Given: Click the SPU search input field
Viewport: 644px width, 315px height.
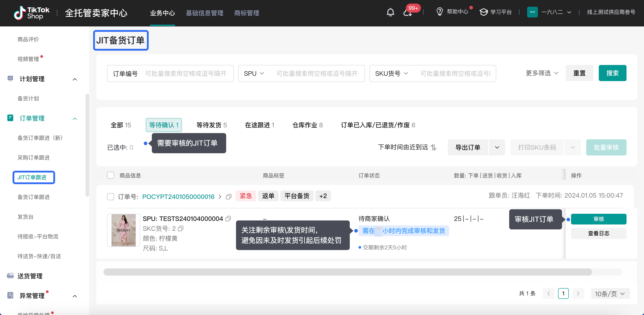Looking at the screenshot, I should pyautogui.click(x=317, y=73).
